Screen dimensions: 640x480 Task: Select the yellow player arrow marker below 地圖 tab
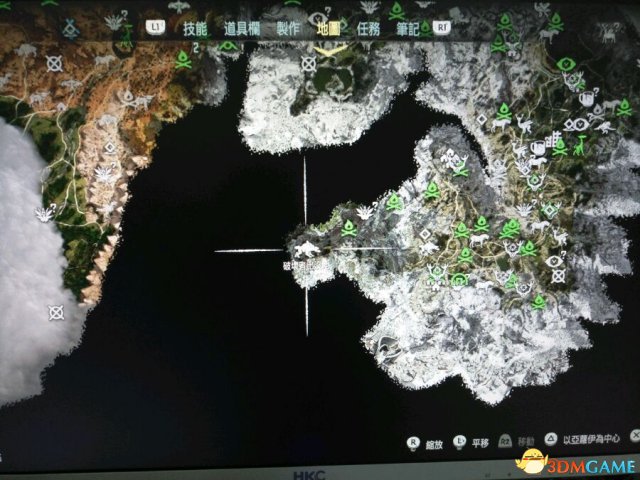coord(331,50)
